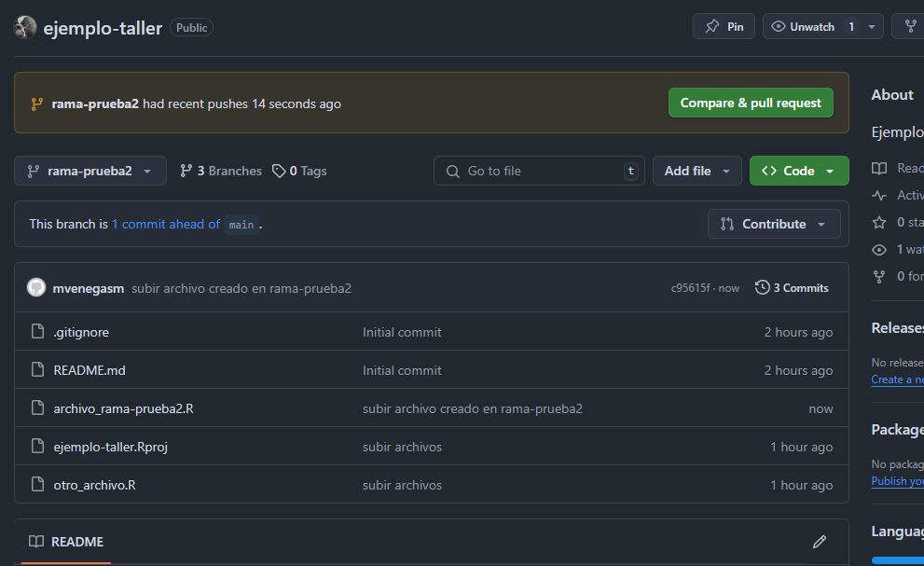
Task: Expand the Unwatch dropdown arrow
Action: point(872,26)
